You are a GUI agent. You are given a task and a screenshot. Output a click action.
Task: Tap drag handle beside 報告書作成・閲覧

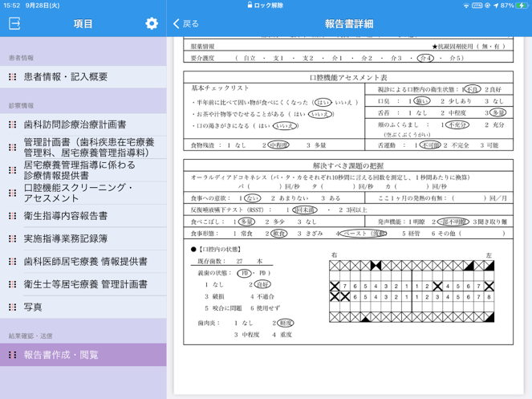13,355
